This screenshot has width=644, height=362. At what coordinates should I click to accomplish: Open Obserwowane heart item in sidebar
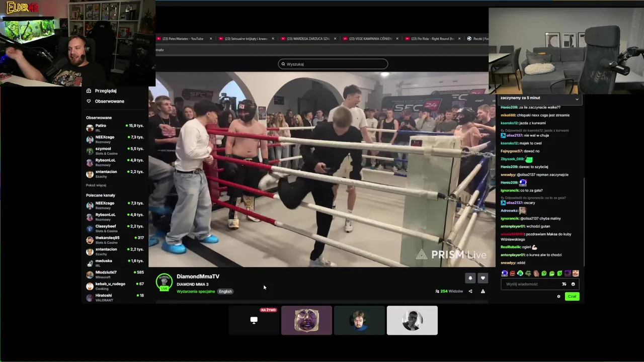point(105,101)
